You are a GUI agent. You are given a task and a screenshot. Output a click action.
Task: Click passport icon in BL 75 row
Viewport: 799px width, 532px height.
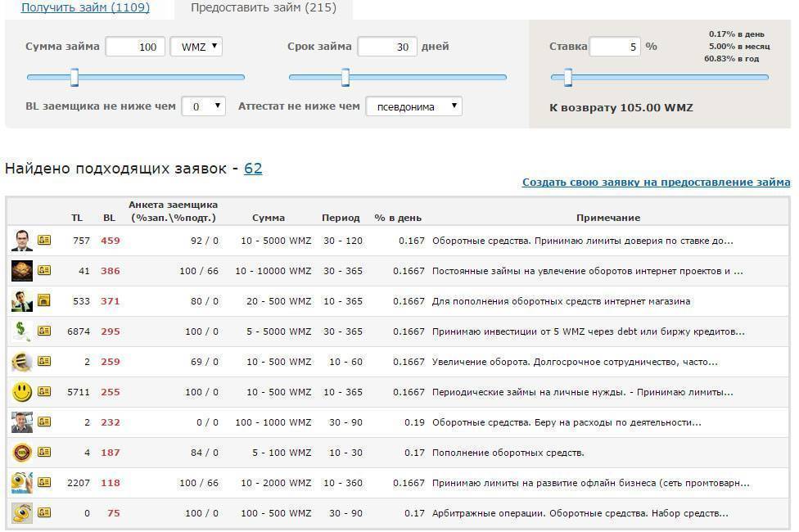click(43, 513)
